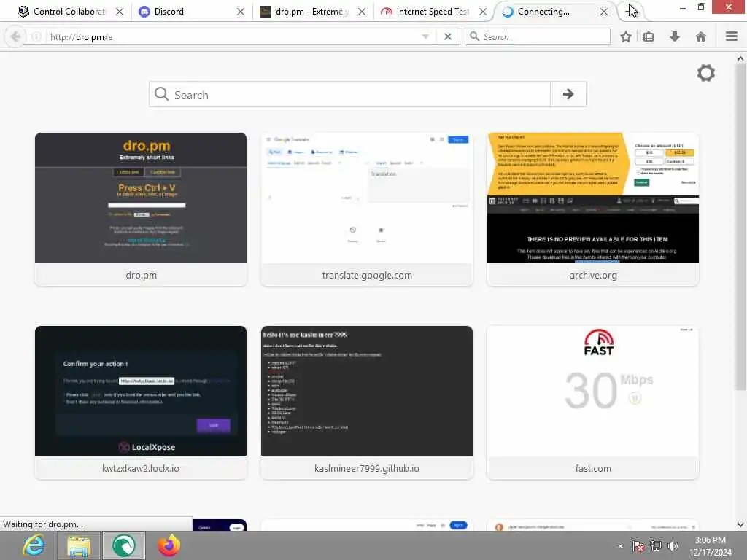Image resolution: width=747 pixels, height=560 pixels.
Task: Close the dro.pm tab
Action: coord(362,12)
